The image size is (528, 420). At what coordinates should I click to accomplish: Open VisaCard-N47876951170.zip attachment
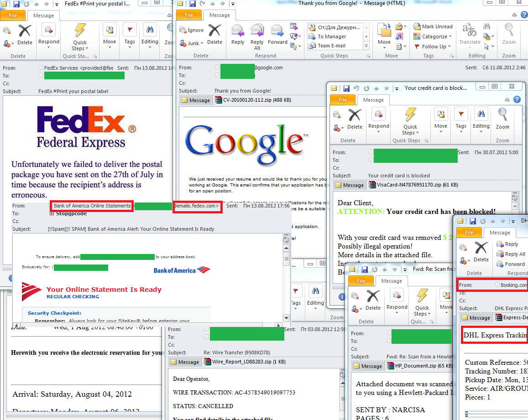(413, 185)
